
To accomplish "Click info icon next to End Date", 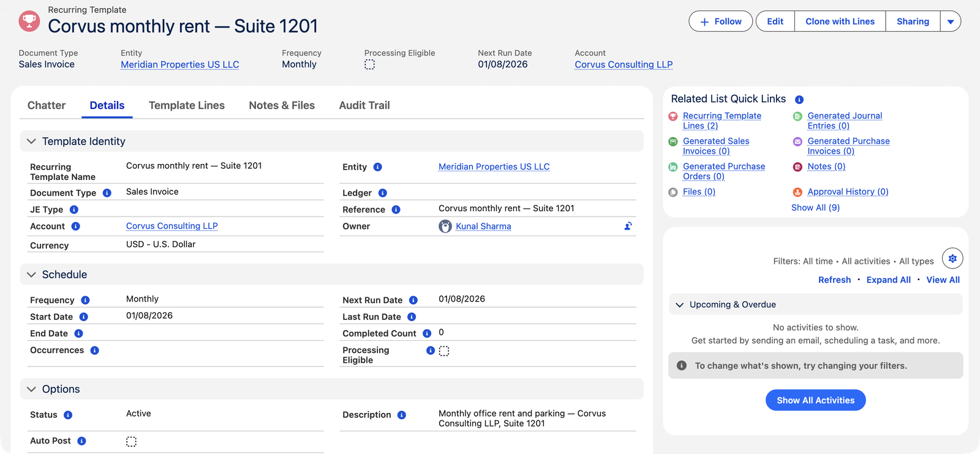I will pyautogui.click(x=78, y=333).
